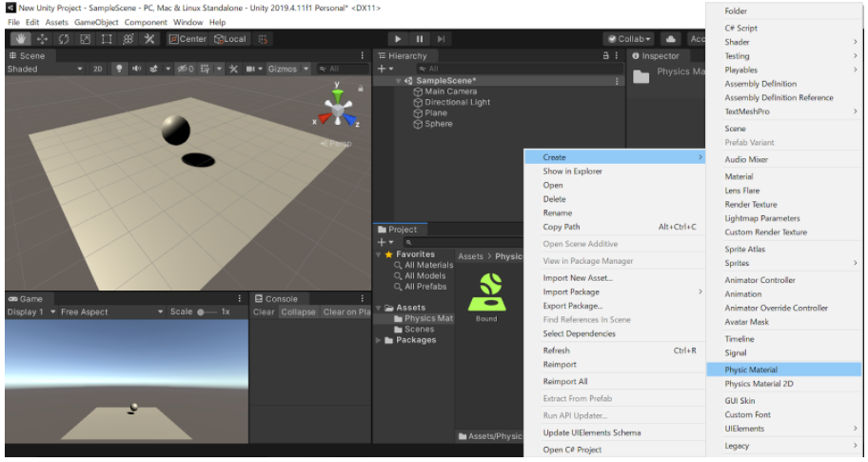Select the Bound physic material asset
This screenshot has width=868, height=462.
coord(486,297)
